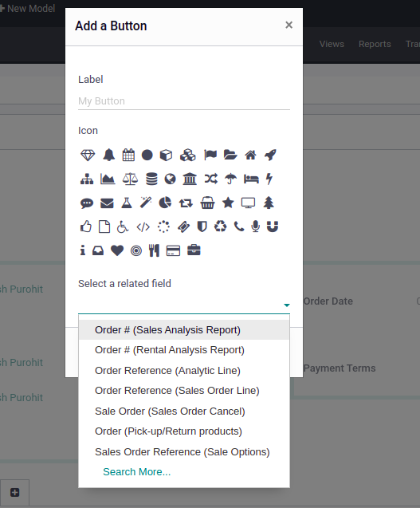Image resolution: width=420 pixels, height=508 pixels.
Task: Select the magnet icon
Action: (x=273, y=226)
